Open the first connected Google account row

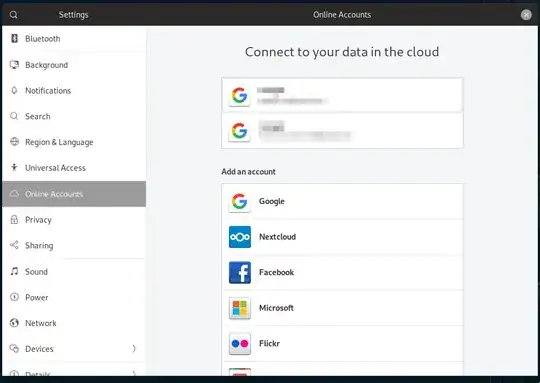342,95
